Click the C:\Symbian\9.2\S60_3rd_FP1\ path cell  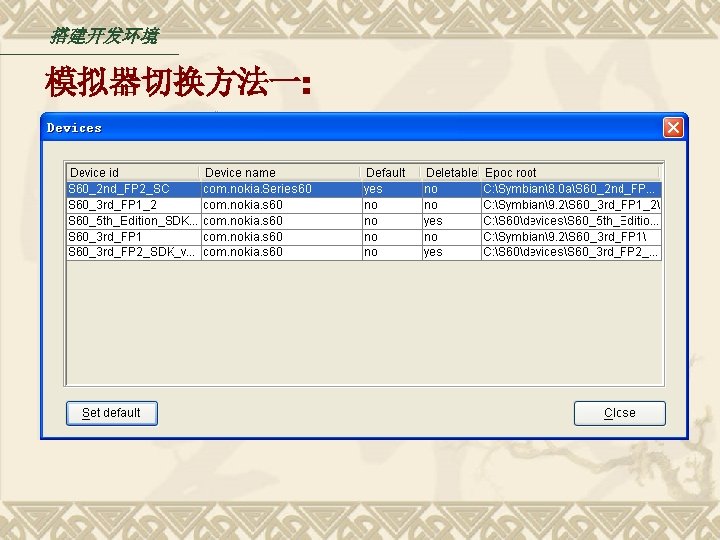tap(571, 236)
